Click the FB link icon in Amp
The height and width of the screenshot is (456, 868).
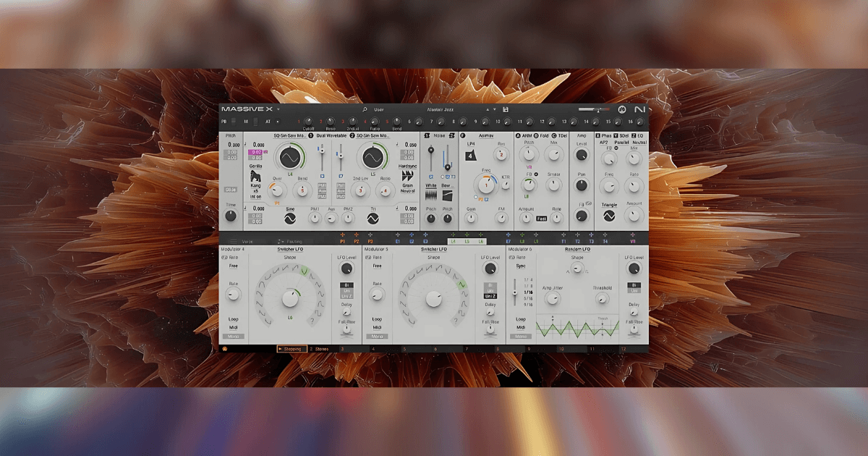[x=590, y=205]
